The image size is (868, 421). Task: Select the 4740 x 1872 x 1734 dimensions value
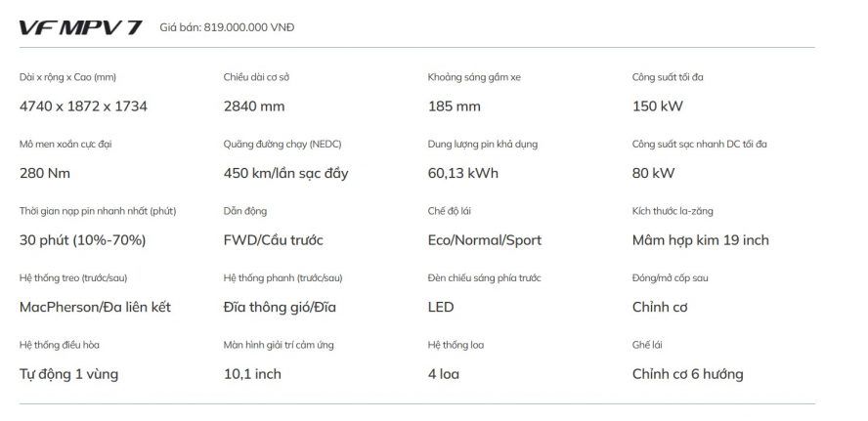[83, 106]
